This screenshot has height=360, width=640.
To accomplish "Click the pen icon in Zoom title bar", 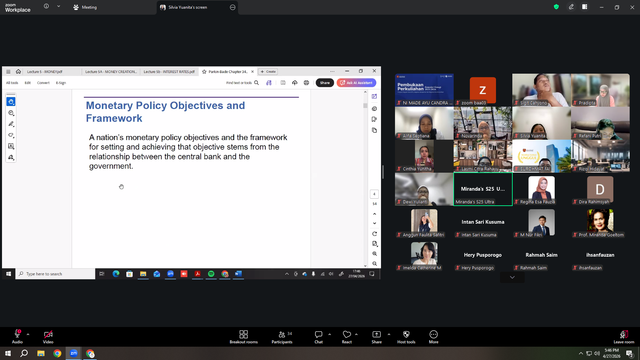I will [x=571, y=7].
